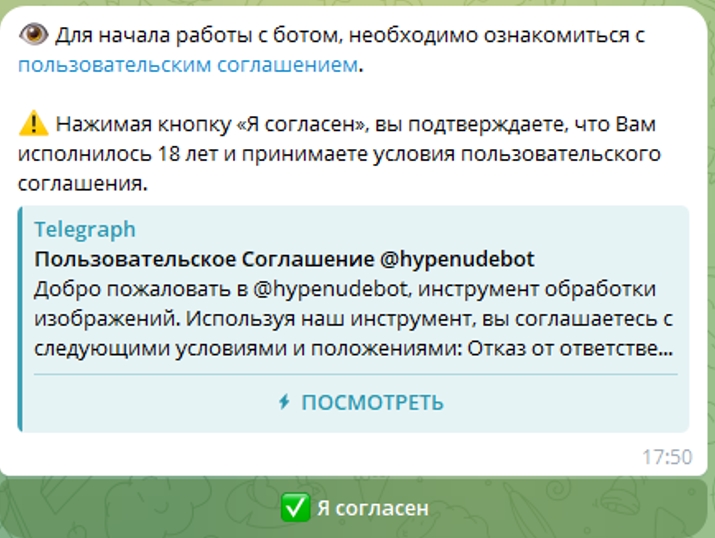
Task: Open the Пользовательское Соглашение @hypenudebot preview title
Action: tap(284, 259)
